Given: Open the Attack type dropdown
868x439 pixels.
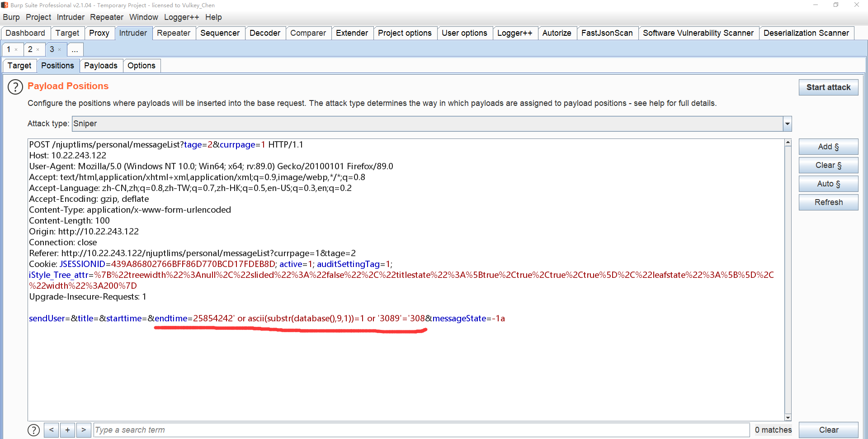Looking at the screenshot, I should 787,124.
